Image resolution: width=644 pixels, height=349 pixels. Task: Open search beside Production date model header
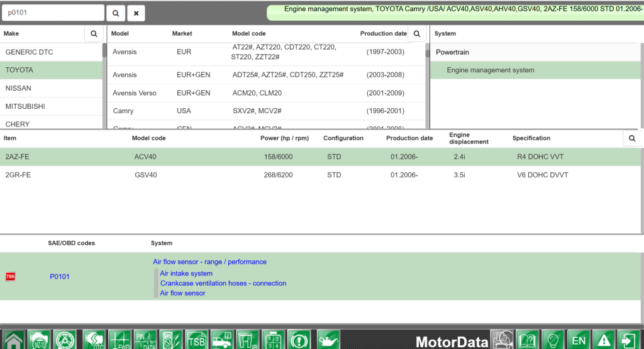point(417,34)
